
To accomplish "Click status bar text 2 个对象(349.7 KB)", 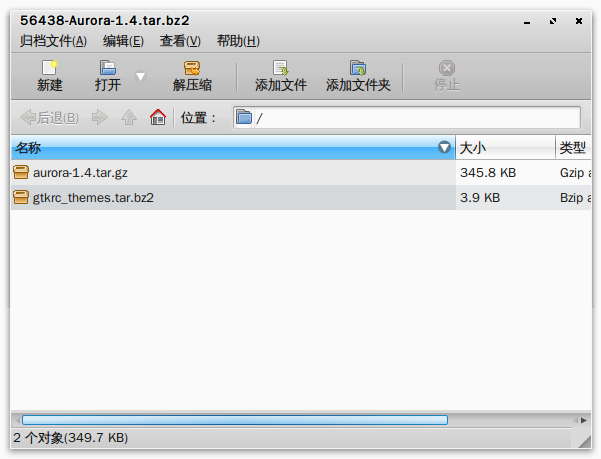I will coord(71,438).
